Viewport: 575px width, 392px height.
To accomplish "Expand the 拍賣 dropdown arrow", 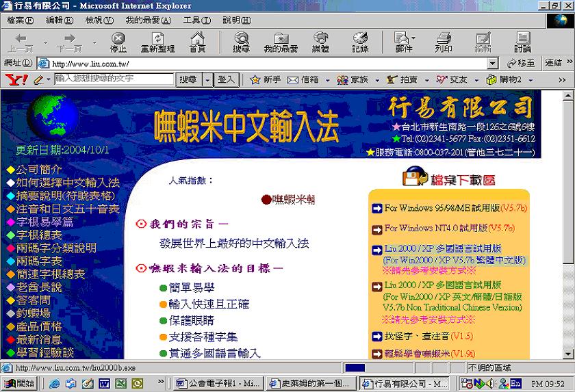I will (x=427, y=80).
